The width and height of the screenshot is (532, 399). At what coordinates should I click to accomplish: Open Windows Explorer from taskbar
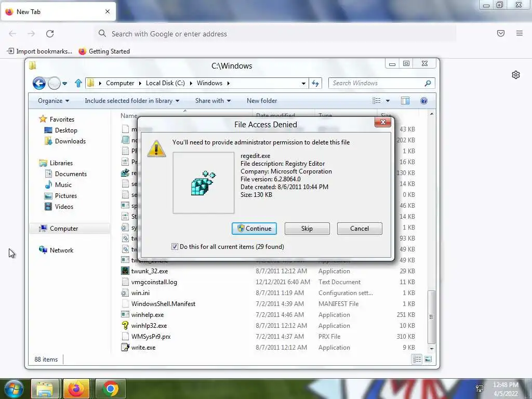coord(45,389)
